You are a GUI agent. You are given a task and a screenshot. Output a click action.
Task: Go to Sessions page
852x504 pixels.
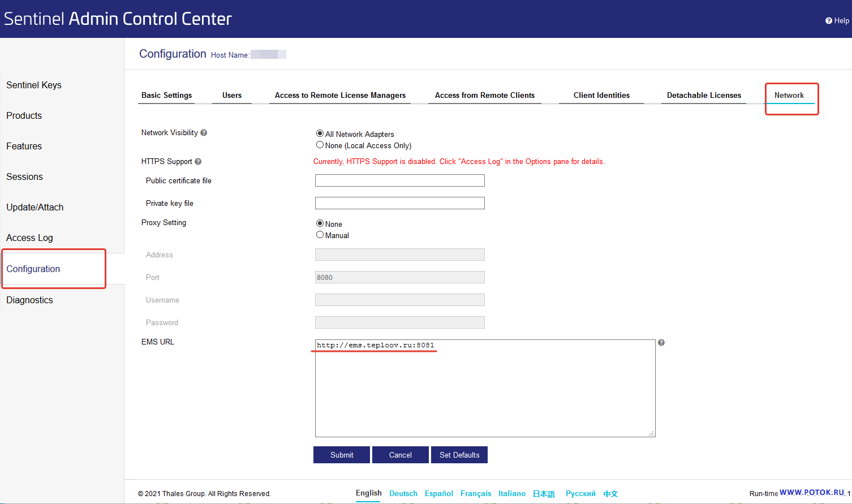[25, 176]
